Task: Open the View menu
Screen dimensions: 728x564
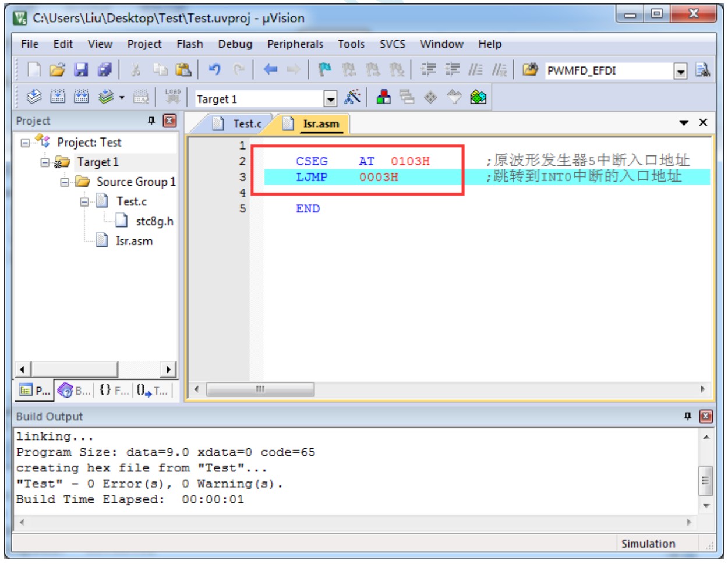Action: coord(100,44)
